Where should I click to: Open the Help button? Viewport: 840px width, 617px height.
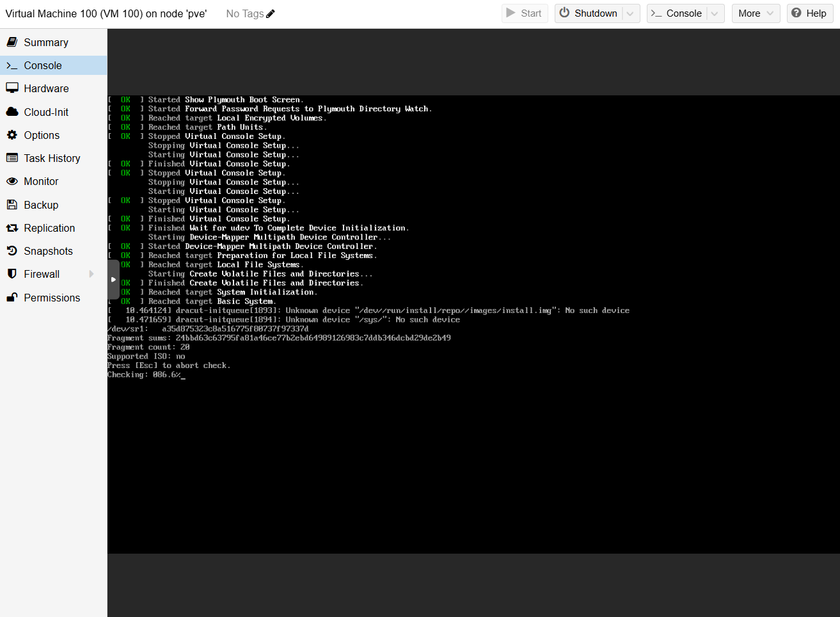point(809,13)
